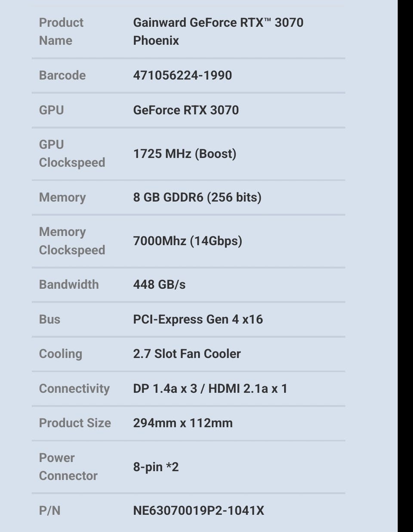The width and height of the screenshot is (413, 532).
Task: Click the part number NE63070019P2-1041X
Action: pyautogui.click(x=198, y=511)
